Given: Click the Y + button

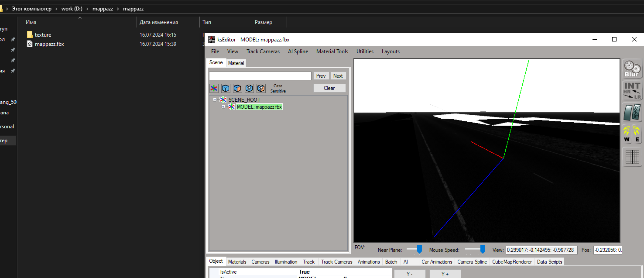Looking at the screenshot, I should pyautogui.click(x=445, y=274).
